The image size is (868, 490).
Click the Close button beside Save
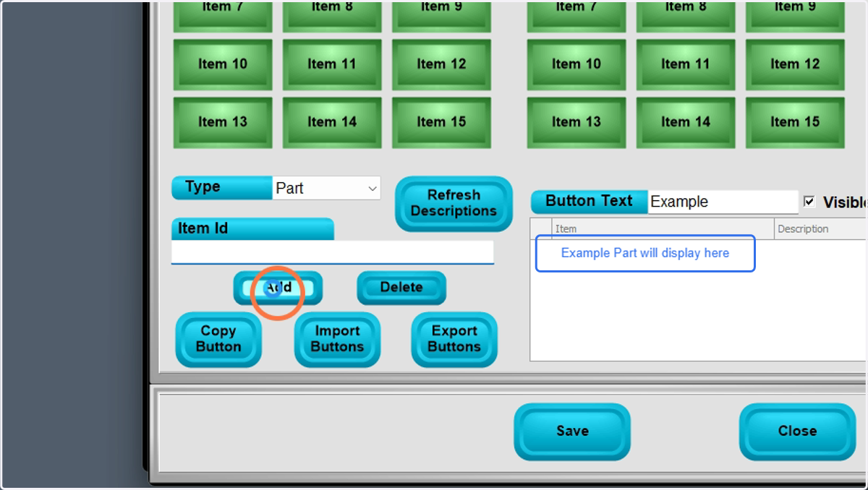click(x=797, y=431)
